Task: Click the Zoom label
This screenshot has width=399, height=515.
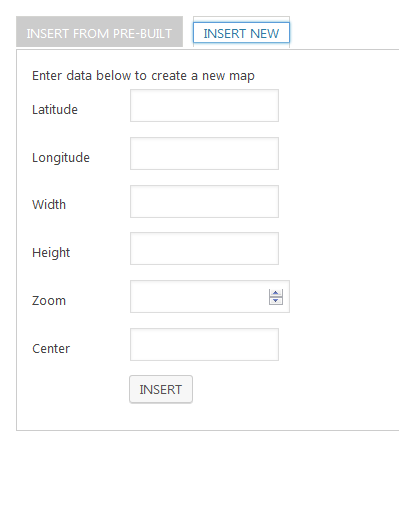Action: 49,301
